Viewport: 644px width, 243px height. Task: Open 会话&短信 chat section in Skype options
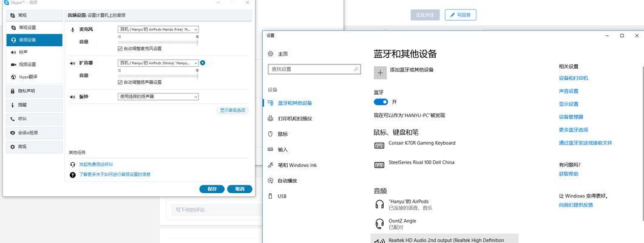35,133
